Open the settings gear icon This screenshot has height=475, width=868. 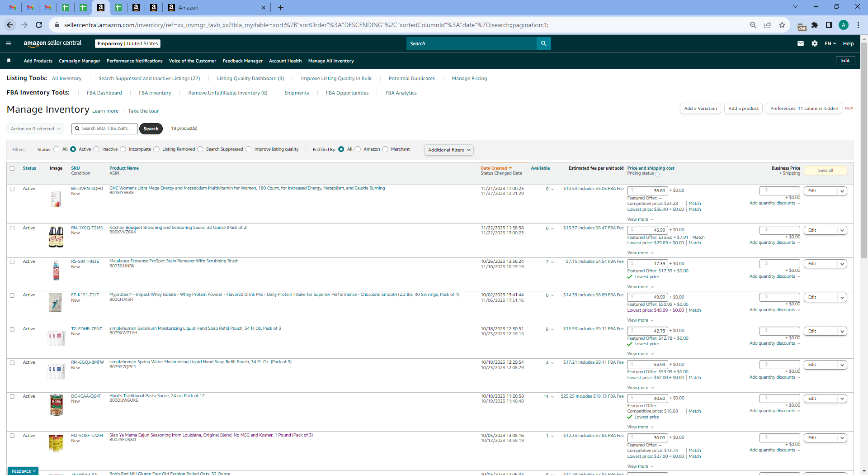(x=814, y=43)
